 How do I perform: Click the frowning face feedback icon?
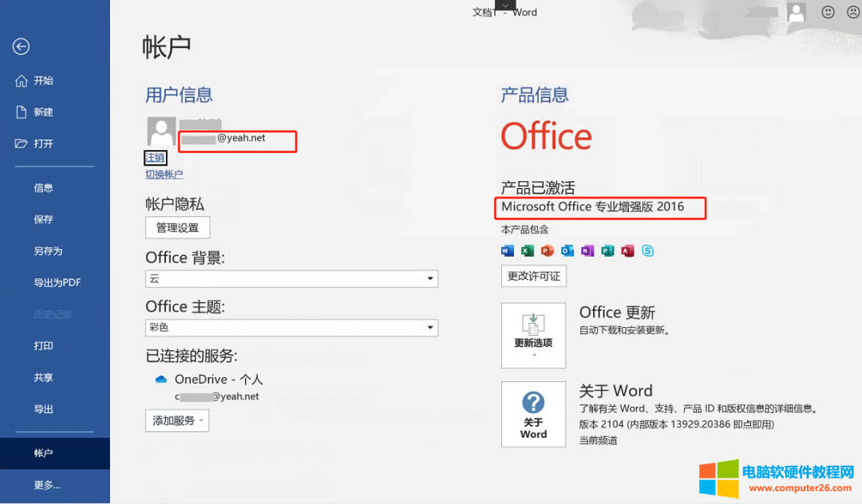(x=849, y=12)
